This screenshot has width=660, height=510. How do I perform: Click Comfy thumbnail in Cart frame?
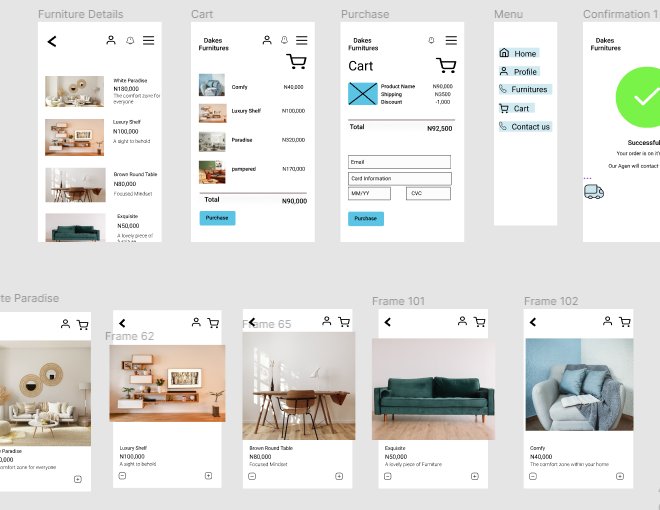click(212, 85)
